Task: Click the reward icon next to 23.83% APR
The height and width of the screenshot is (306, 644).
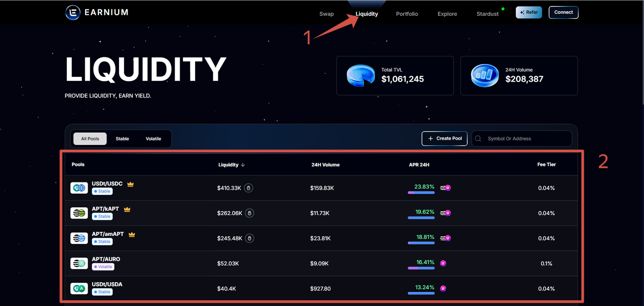Action: (445, 188)
